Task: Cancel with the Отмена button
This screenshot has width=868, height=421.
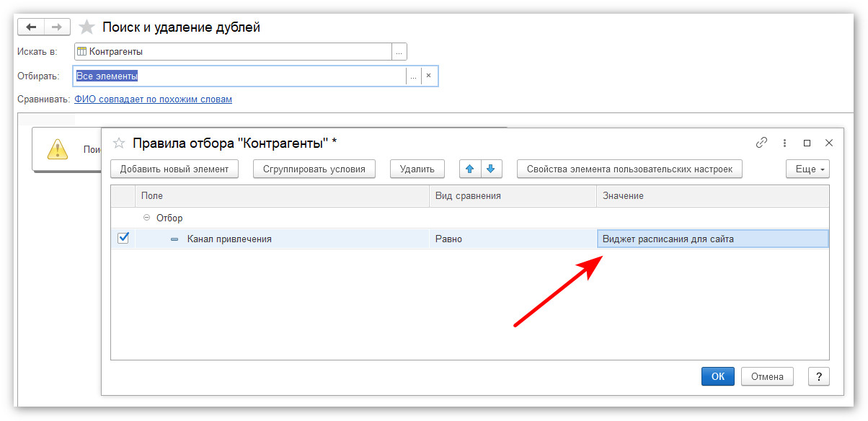Action: [x=767, y=376]
